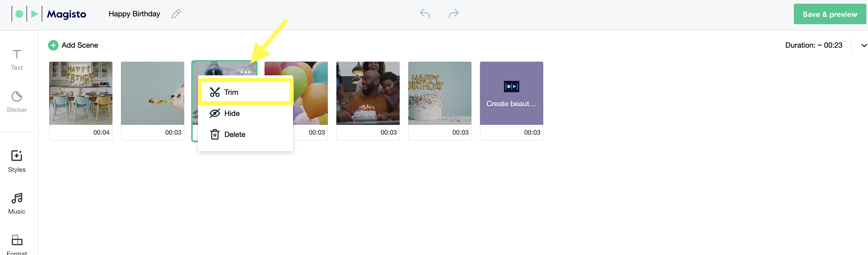The height and width of the screenshot is (255, 868).
Task: Open the Styles panel
Action: tap(17, 161)
